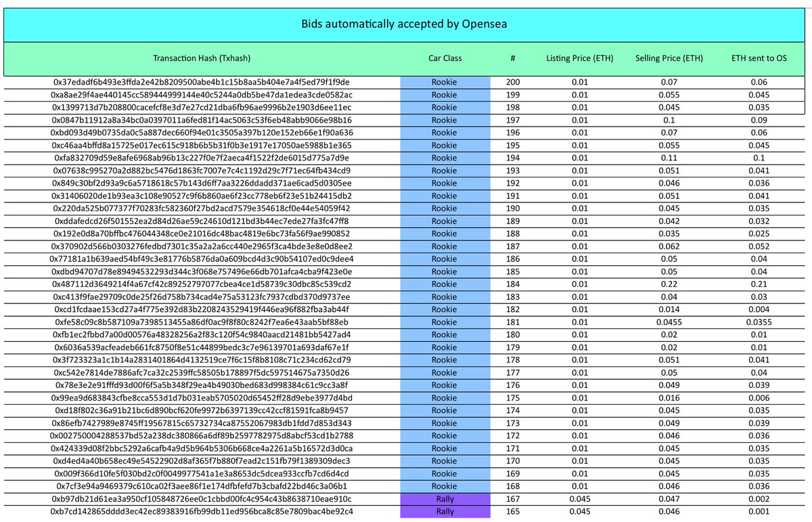Select the "Listing Price (ETH)" header
Image resolution: width=812 pixels, height=522 pixels.
click(579, 58)
